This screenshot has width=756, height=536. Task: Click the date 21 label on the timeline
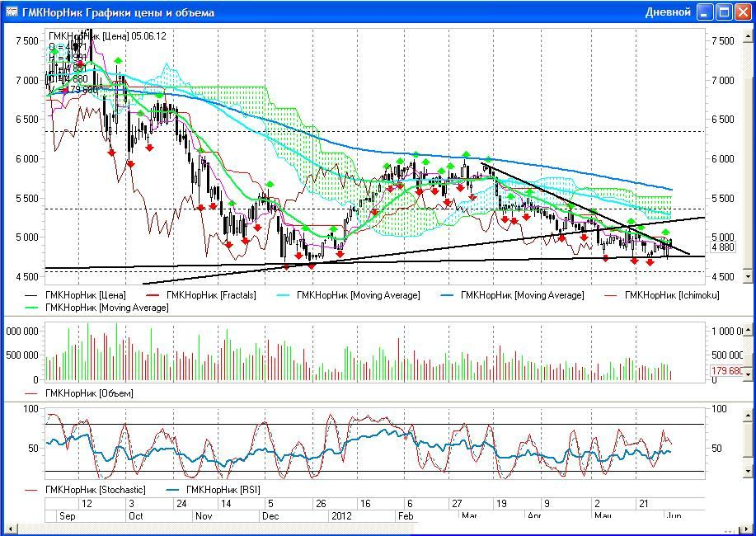pyautogui.click(x=644, y=504)
